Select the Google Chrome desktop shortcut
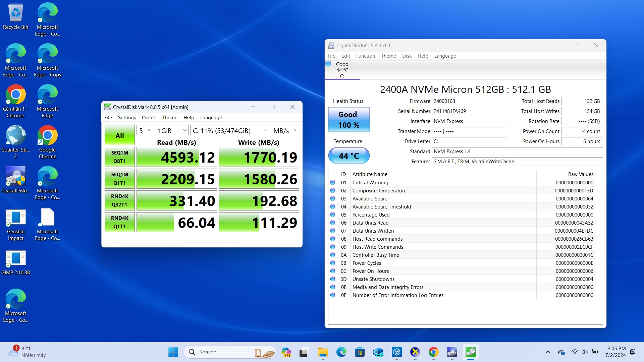644x362 pixels. click(48, 142)
